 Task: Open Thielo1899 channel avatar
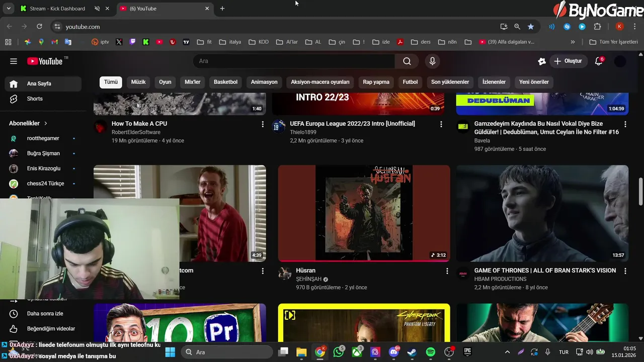[x=279, y=126]
